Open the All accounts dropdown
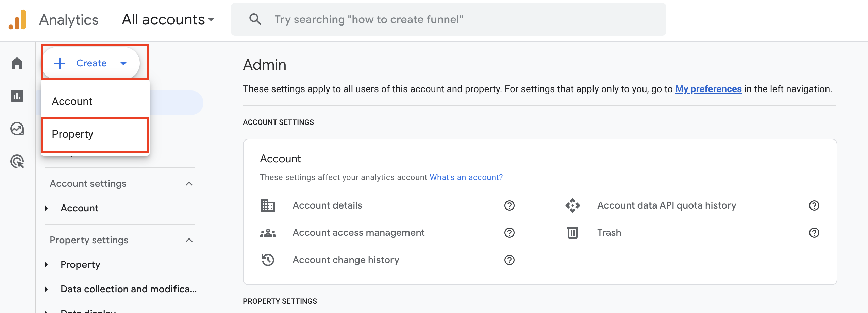The height and width of the screenshot is (313, 868). 168,20
